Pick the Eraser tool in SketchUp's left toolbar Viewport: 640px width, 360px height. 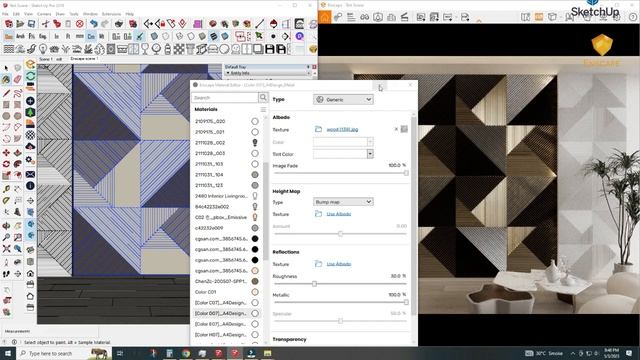point(17,79)
